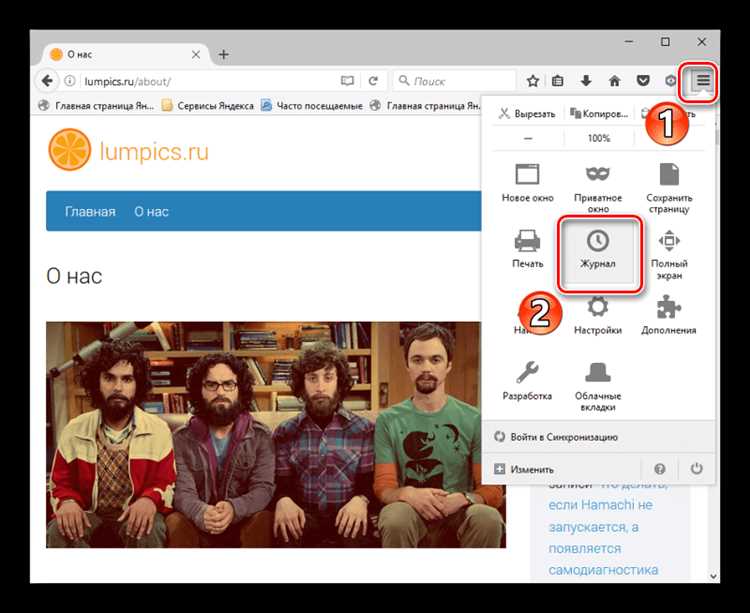Show bookmarks list icon
Image resolution: width=750 pixels, height=613 pixels.
coord(557,81)
